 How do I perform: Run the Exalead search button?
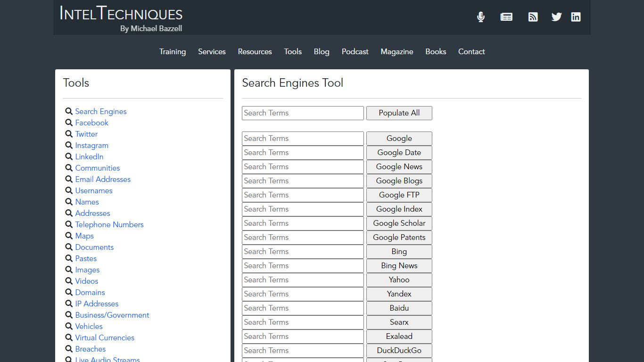(x=399, y=337)
